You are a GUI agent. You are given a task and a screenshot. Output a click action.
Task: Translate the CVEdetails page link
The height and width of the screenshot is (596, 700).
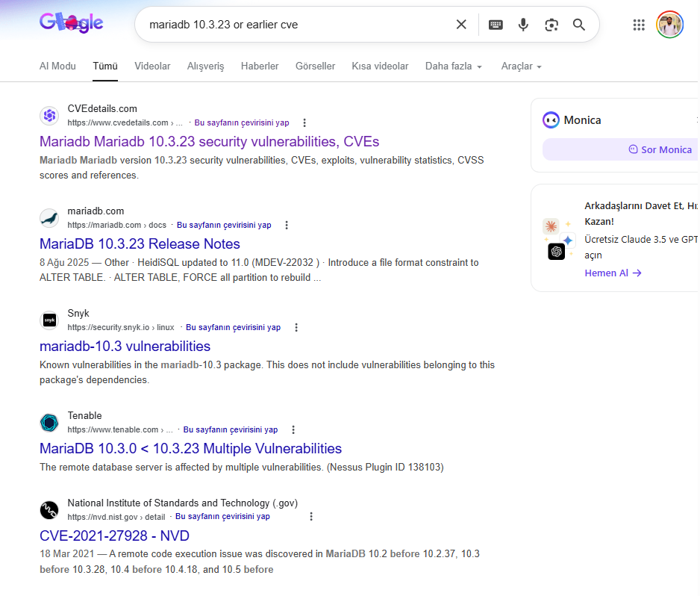coord(242,123)
